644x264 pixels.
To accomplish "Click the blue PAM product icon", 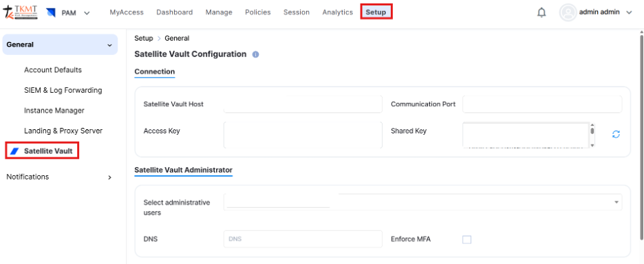I will tap(51, 12).
